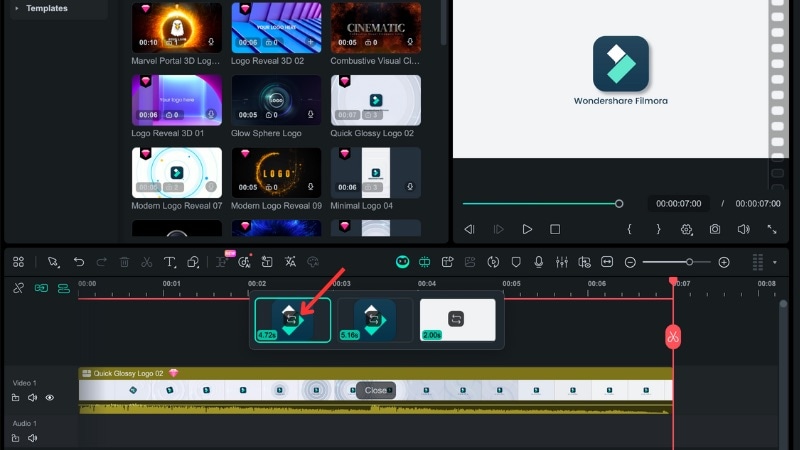800x450 pixels.
Task: Step to next frame in preview
Action: tap(498, 229)
